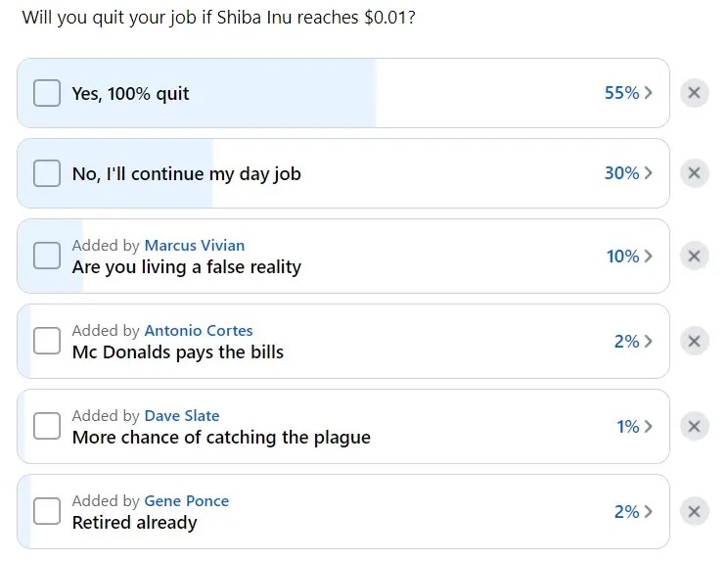Select the 'More chance of catching the plague' checkbox

47,426
